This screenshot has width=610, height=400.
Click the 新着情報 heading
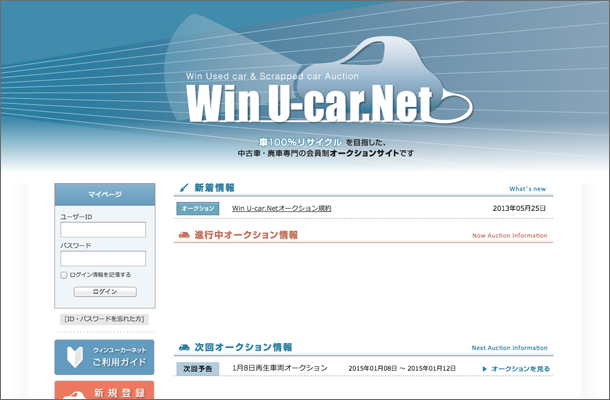coord(214,188)
